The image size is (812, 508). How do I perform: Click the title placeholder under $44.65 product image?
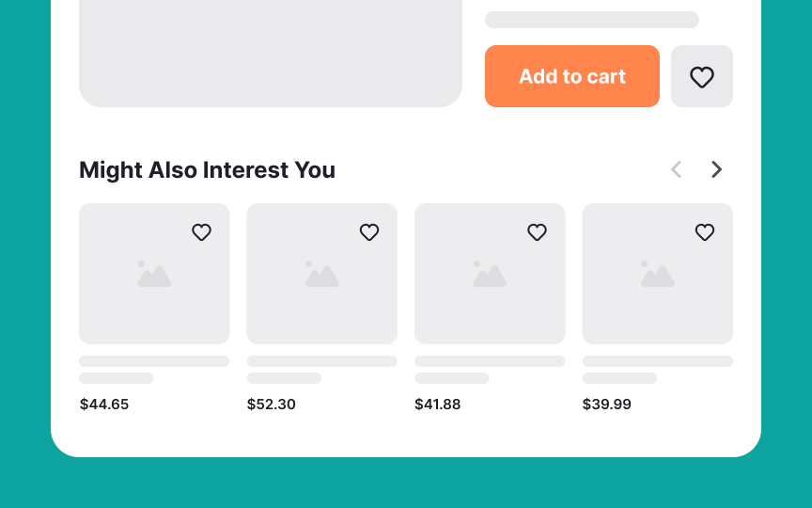154,361
